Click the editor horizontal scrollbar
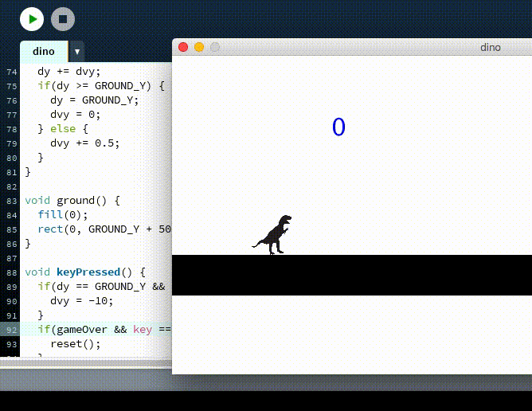 [86, 363]
